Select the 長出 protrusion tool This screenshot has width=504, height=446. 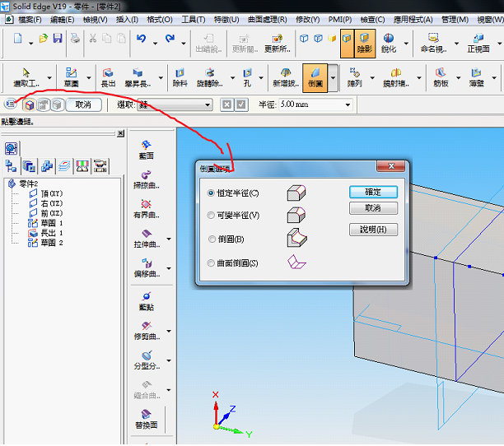(108, 78)
